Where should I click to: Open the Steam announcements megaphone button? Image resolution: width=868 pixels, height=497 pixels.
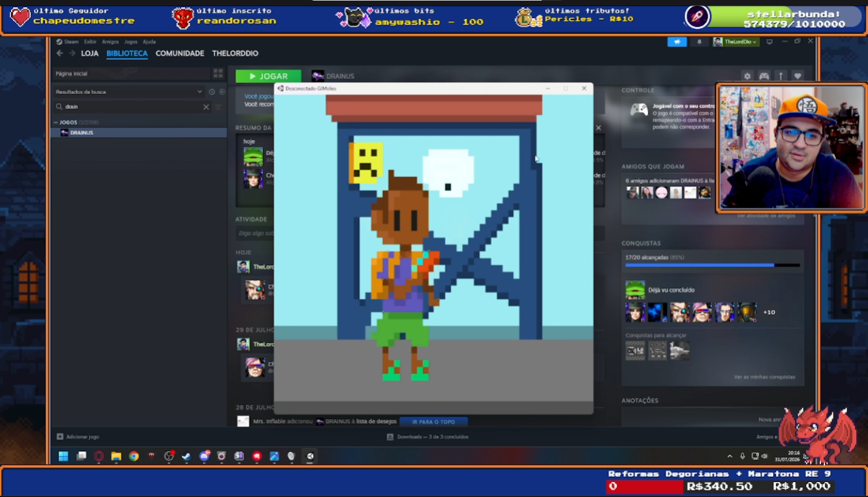pyautogui.click(x=677, y=42)
